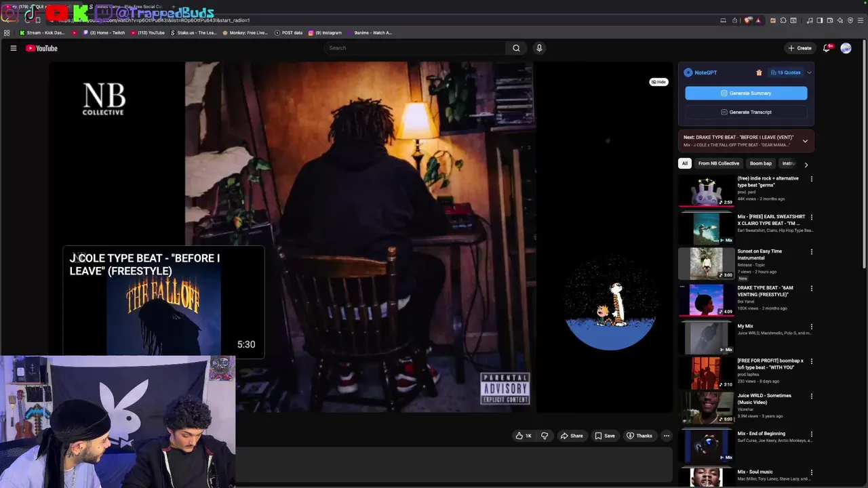Screen dimensions: 868x488
Task: Dislike the video with thumbs down
Action: click(544, 436)
